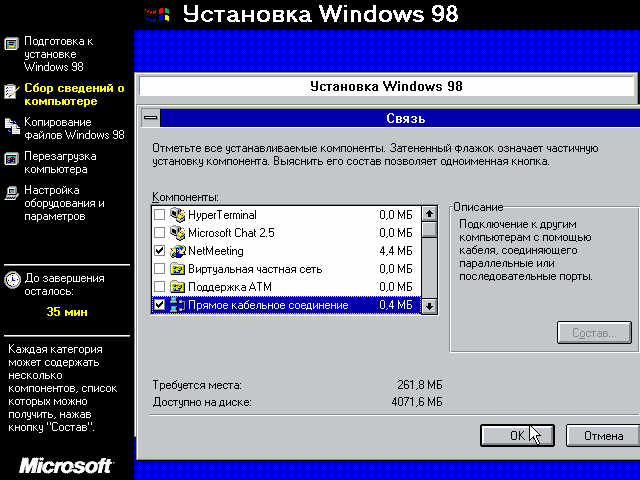Tick the Виртуальная частная сеть checkbox
The height and width of the screenshot is (480, 640).
160,269
